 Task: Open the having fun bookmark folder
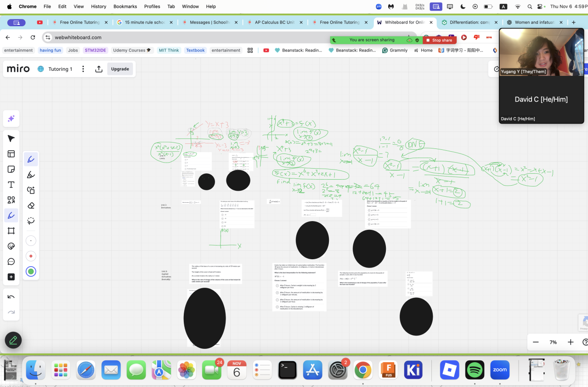(x=50, y=50)
